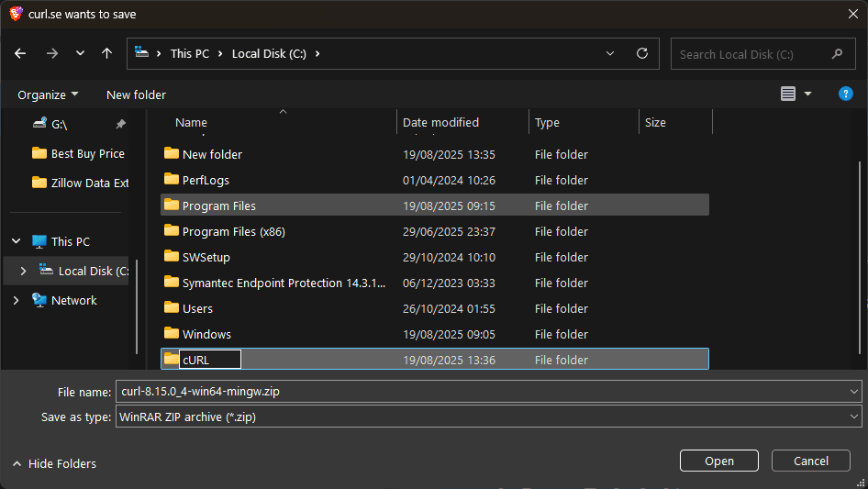The image size is (868, 489).
Task: Select the Windows folder icon
Action: (172, 334)
